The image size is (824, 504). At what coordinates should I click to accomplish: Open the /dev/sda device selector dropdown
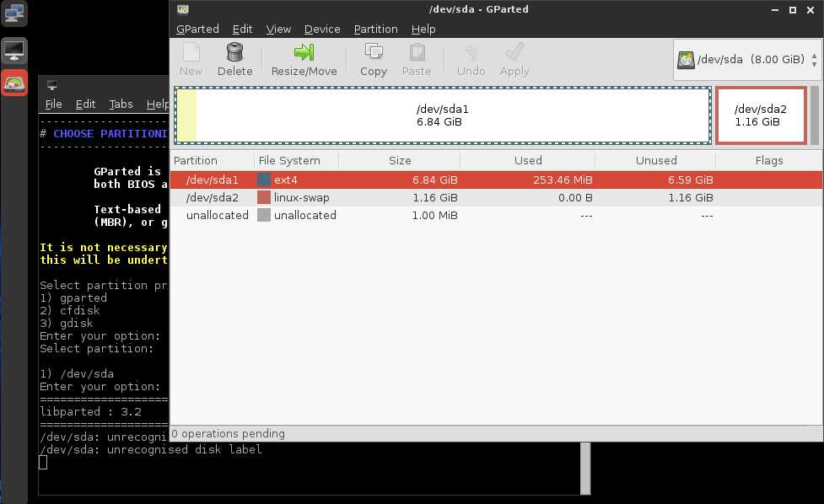point(747,59)
